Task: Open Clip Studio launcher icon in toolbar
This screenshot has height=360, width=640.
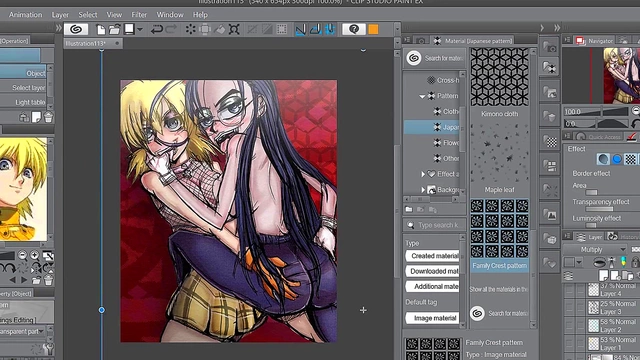Action: coord(76,29)
